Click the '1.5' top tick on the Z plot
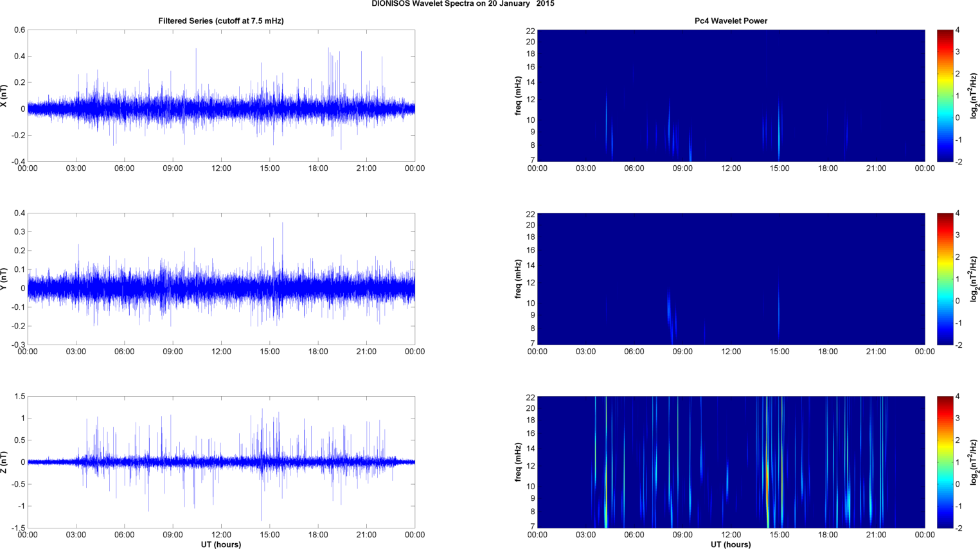980x549 pixels. pos(20,397)
